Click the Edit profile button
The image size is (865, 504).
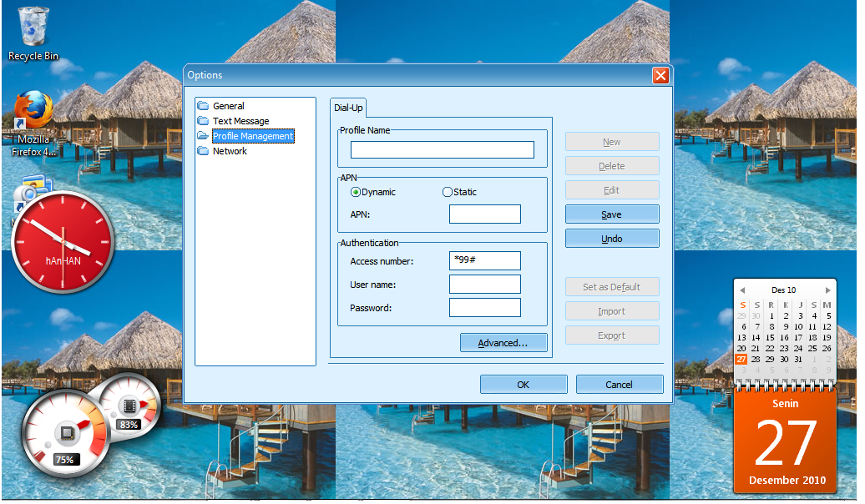coord(612,190)
